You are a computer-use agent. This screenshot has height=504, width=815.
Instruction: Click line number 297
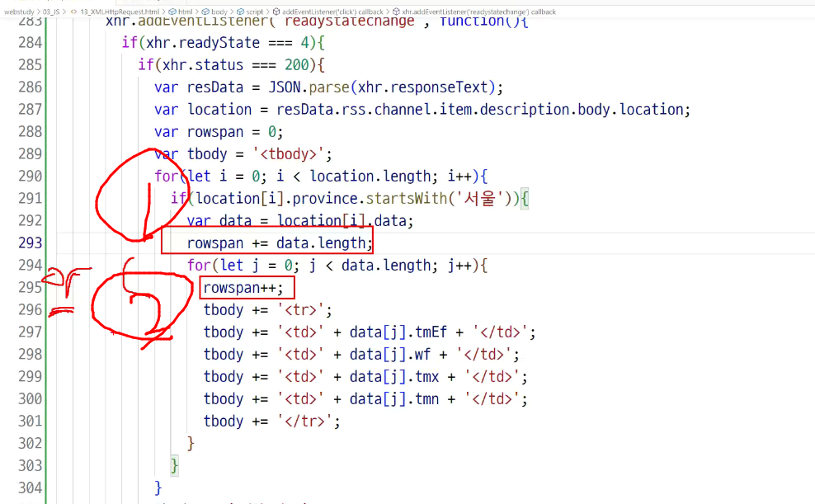(x=31, y=332)
